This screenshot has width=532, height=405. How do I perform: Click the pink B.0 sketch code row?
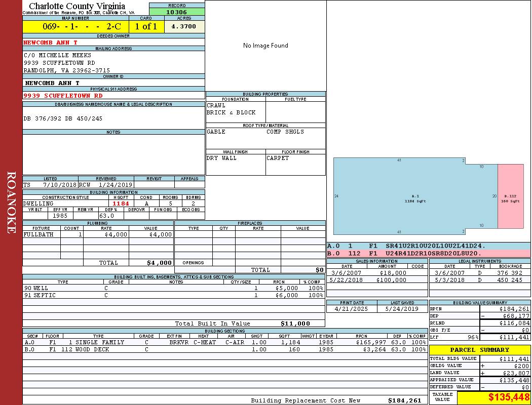tap(428, 253)
